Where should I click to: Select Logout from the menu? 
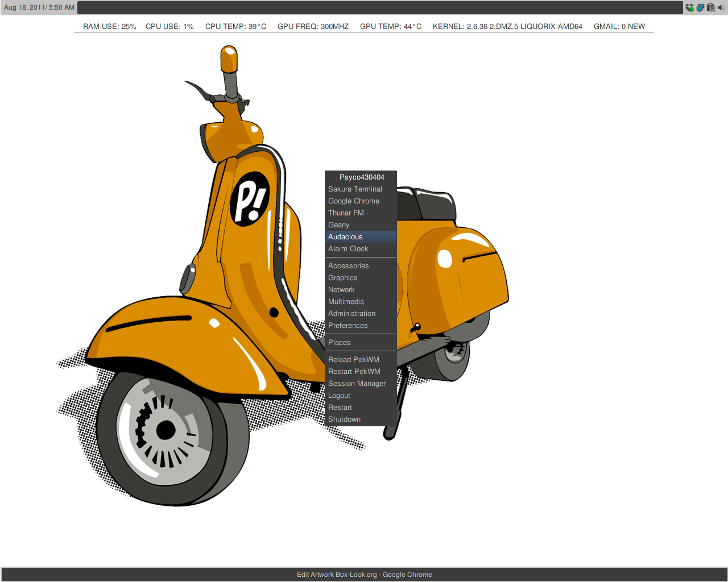click(x=361, y=396)
